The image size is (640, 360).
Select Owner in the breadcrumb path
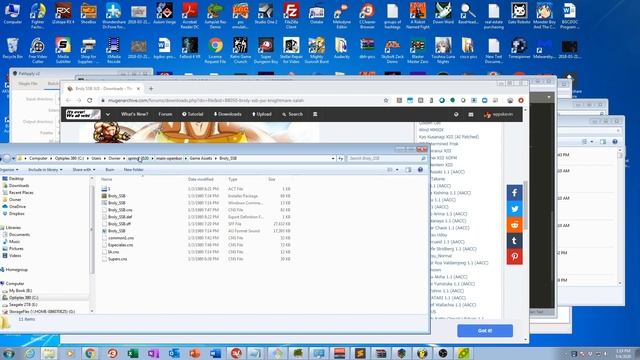[114, 158]
